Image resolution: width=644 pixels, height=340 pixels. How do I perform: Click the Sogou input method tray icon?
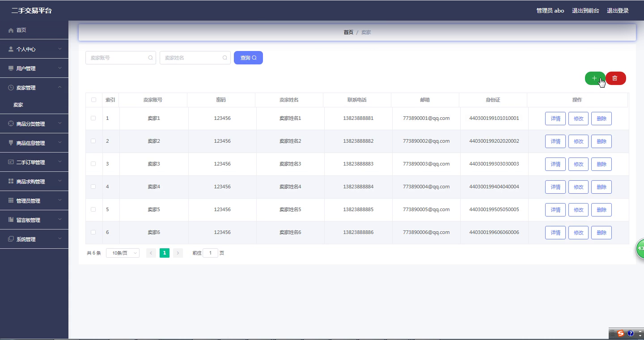(x=621, y=333)
